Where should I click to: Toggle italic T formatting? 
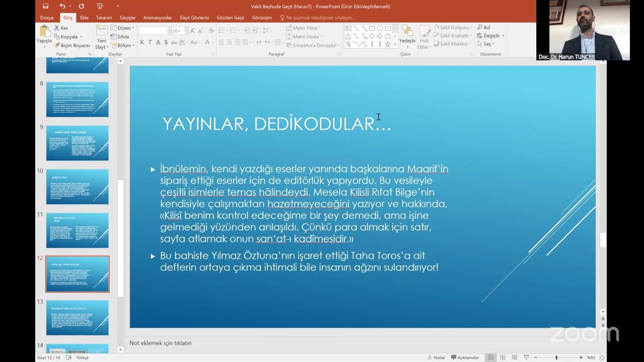point(150,42)
